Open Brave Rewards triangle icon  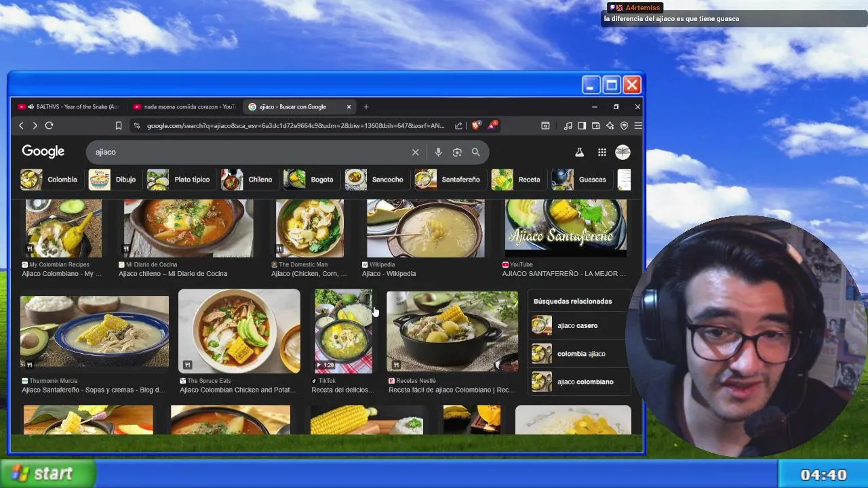tap(494, 125)
